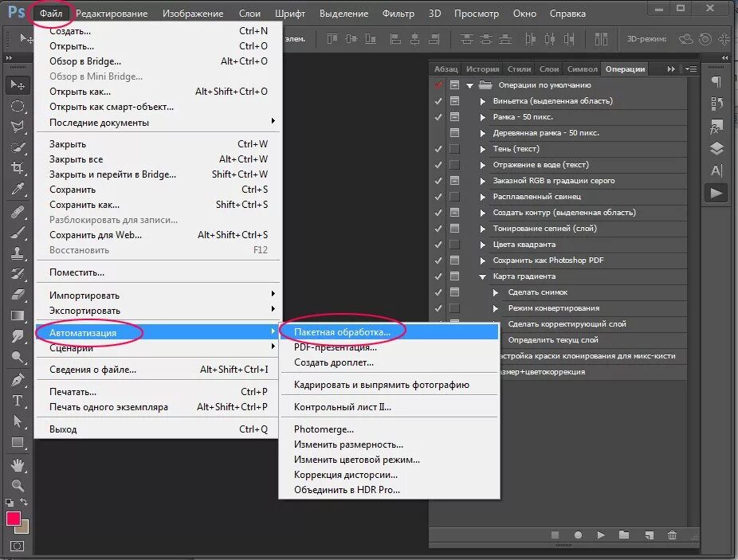Select the Type tool
This screenshot has height=560, width=738.
18,400
